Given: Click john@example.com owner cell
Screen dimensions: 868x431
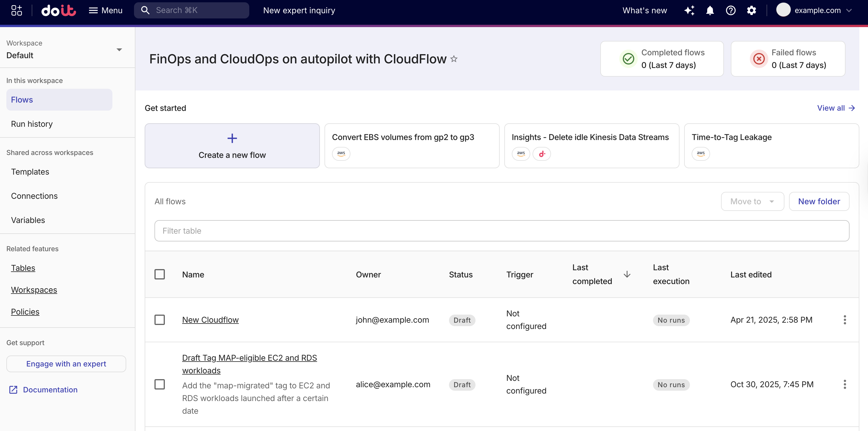Looking at the screenshot, I should pyautogui.click(x=392, y=320).
